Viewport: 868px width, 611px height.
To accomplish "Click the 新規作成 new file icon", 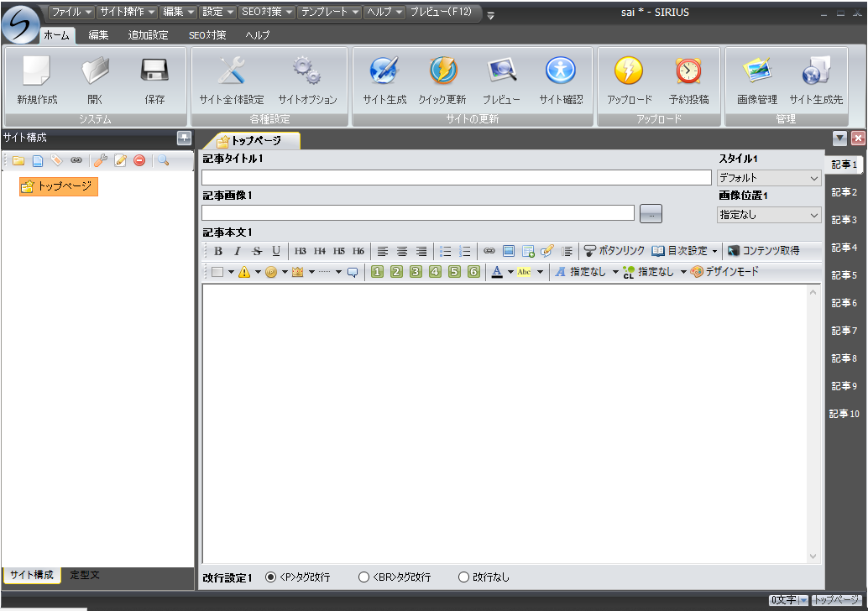I will click(37, 70).
